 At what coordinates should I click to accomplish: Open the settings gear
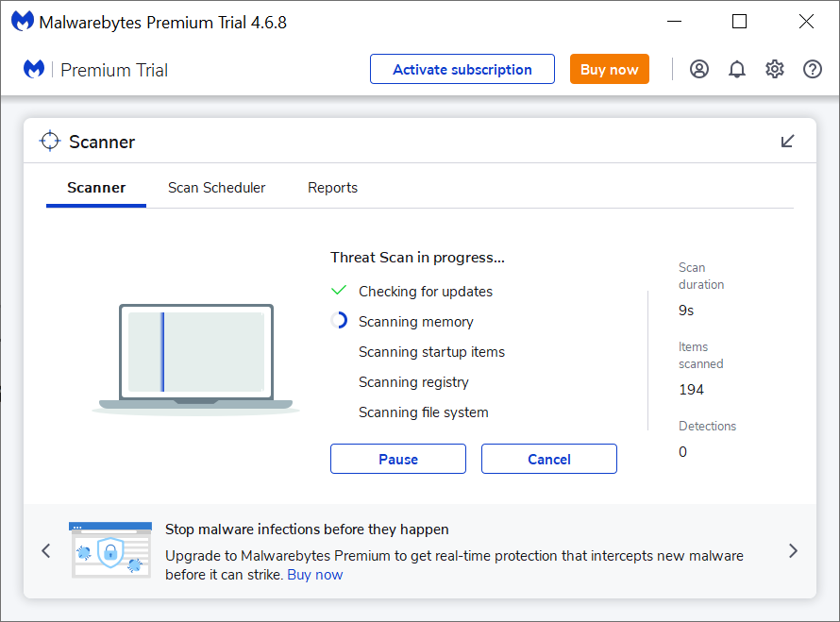(x=775, y=69)
